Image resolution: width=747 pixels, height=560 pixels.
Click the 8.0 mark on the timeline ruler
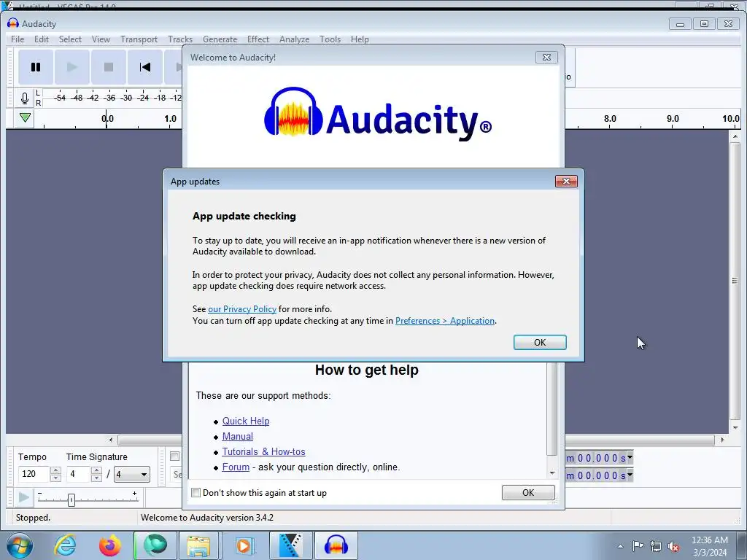click(x=610, y=119)
